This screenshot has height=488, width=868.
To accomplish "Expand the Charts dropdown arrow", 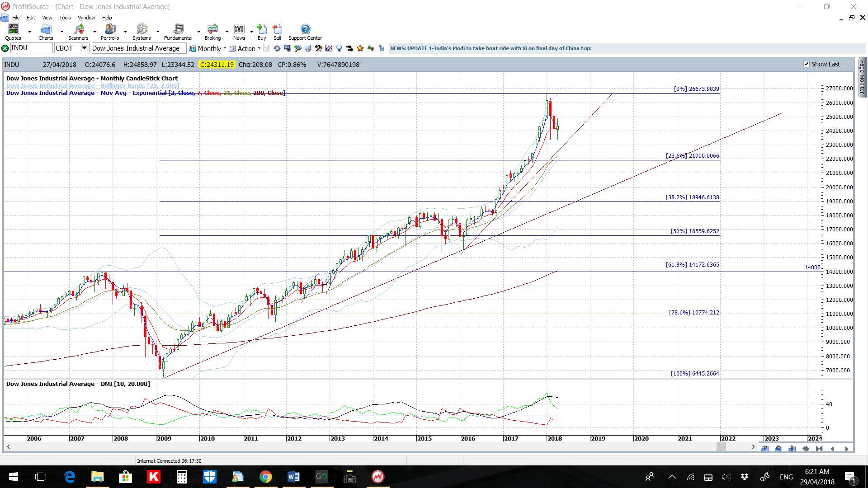I will (x=62, y=32).
